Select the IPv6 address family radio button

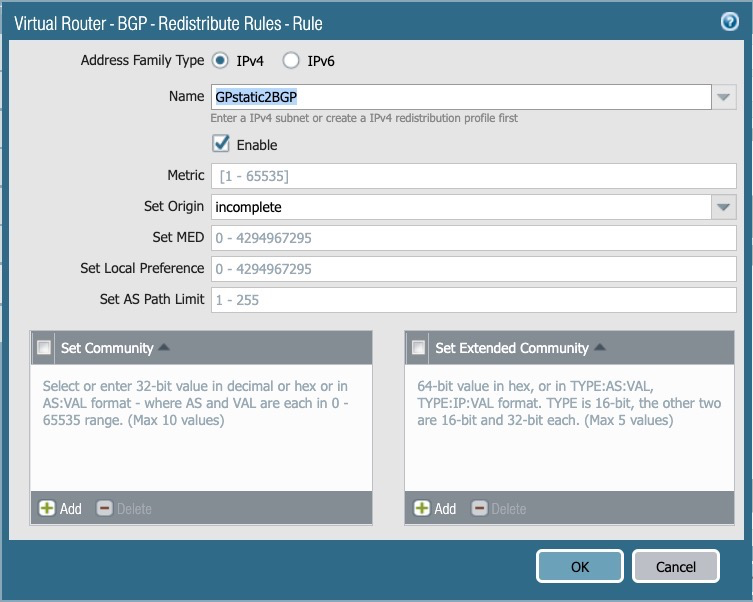[291, 60]
